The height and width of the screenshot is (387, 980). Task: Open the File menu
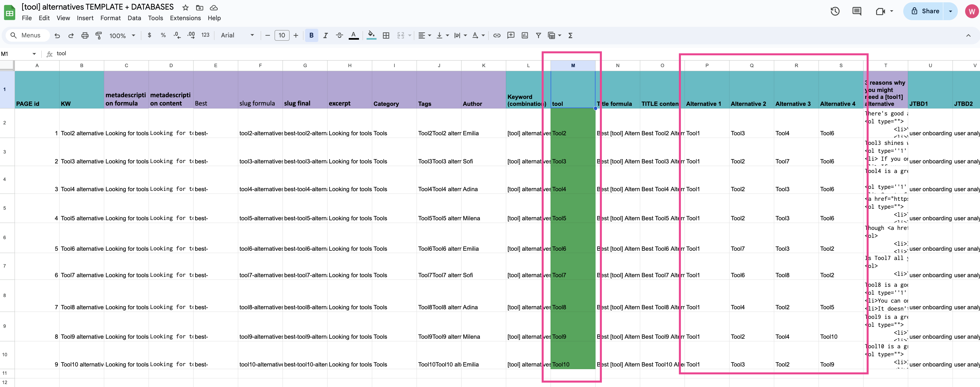coord(26,18)
